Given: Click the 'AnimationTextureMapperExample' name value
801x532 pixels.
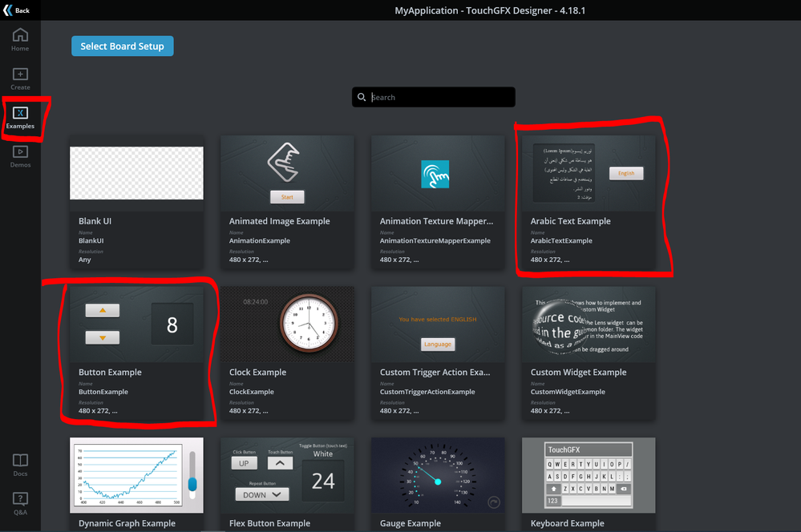Looking at the screenshot, I should coord(435,240).
